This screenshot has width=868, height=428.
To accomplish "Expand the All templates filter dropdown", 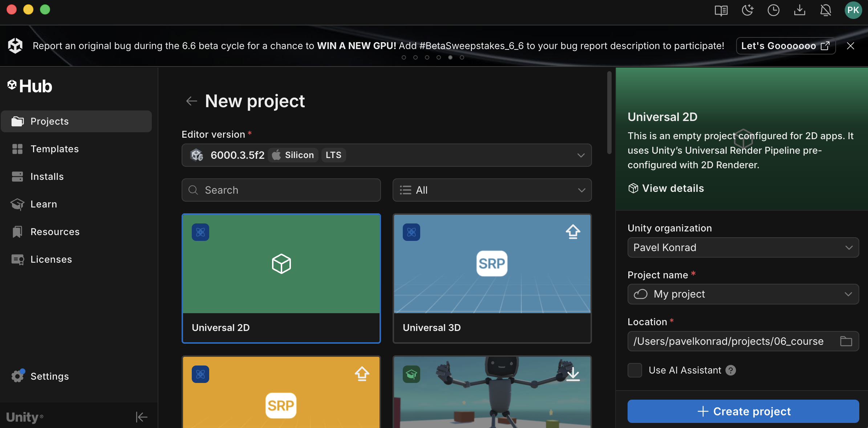I will click(x=492, y=190).
